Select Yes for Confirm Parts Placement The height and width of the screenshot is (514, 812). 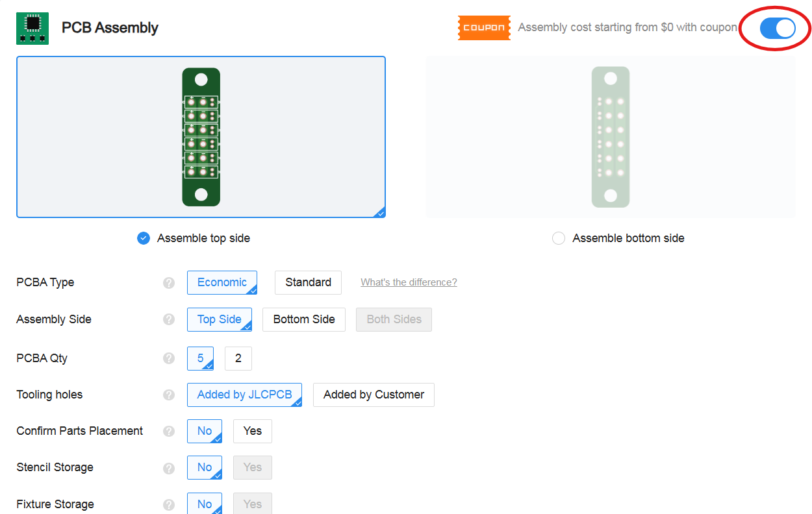[x=252, y=431]
